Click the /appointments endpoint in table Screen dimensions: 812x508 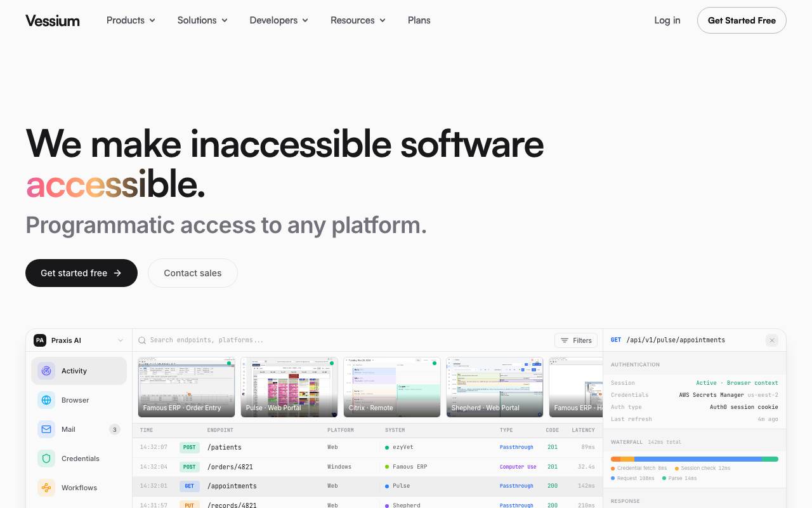tap(232, 486)
